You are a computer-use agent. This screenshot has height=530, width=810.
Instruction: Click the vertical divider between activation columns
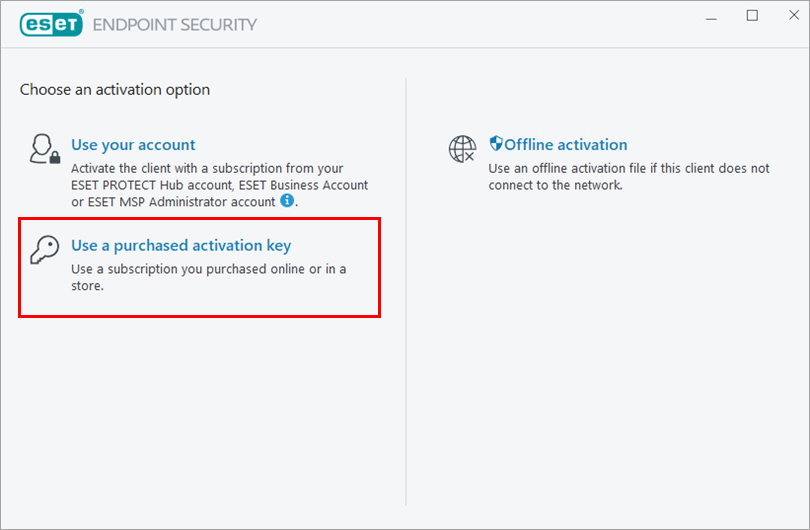[x=406, y=292]
